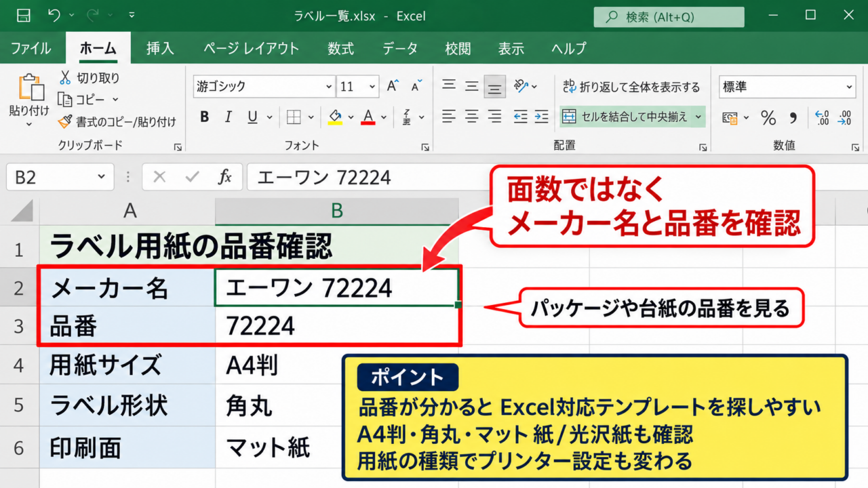Select row 4 header
868x488 pixels.
(x=19, y=366)
